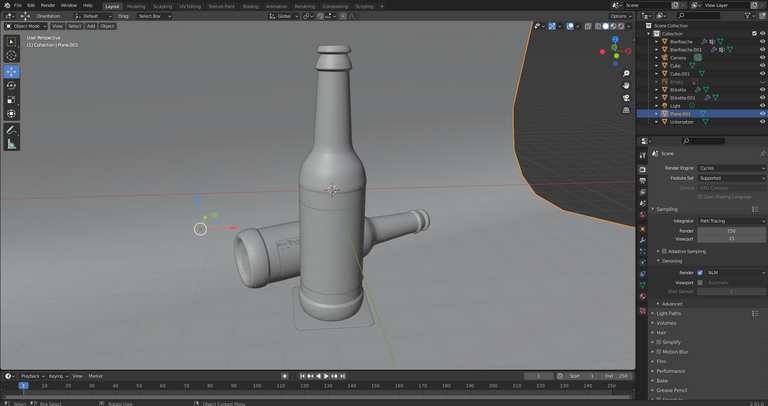Open the Object Mode dropdown

(x=25, y=26)
